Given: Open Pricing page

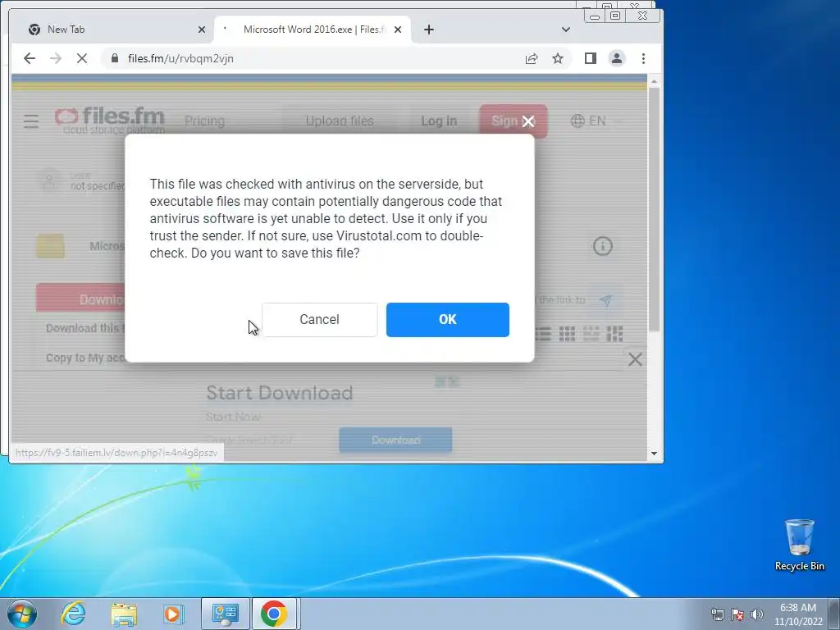Looking at the screenshot, I should (204, 121).
